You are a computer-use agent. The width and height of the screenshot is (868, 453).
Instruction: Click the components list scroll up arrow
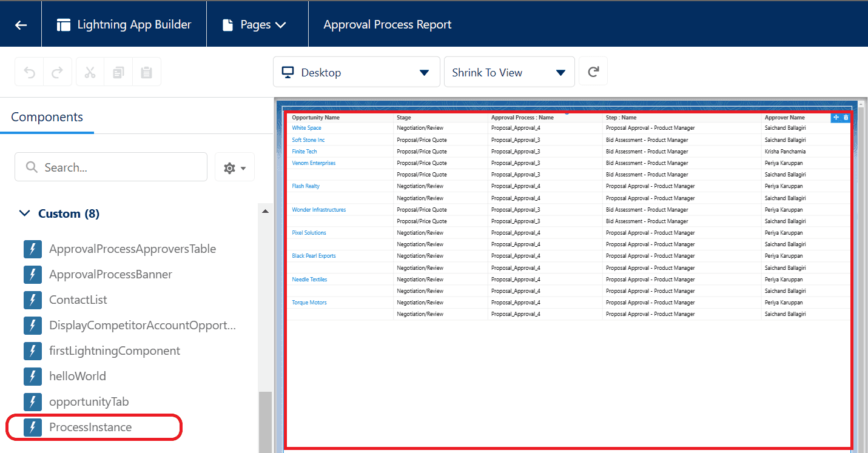click(265, 211)
